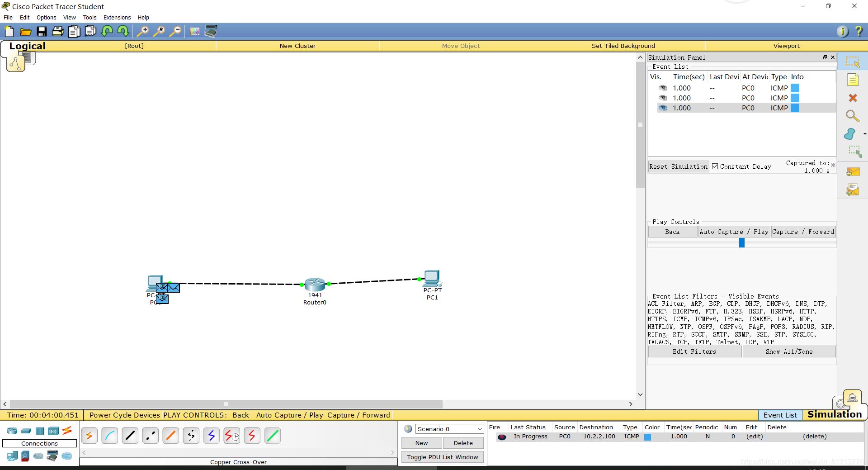Redo with the right green arrow
Screen dimensions: 868x470
[x=123, y=31]
